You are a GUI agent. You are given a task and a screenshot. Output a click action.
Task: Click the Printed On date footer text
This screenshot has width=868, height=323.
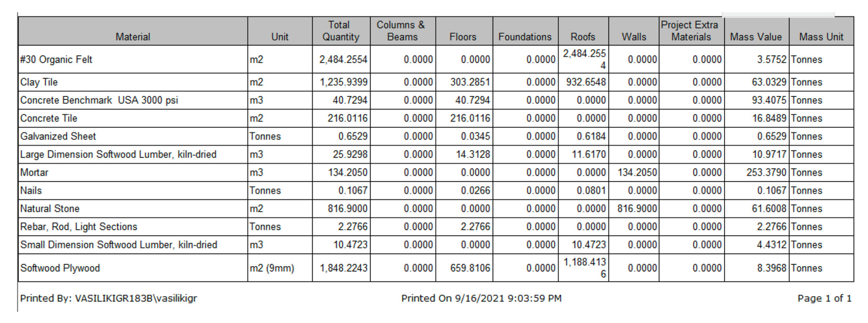tap(481, 298)
